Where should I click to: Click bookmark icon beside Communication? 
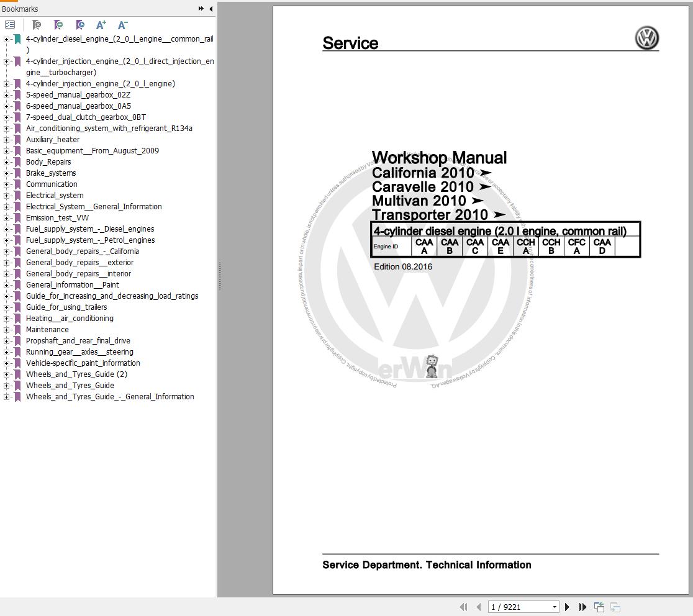point(17,184)
